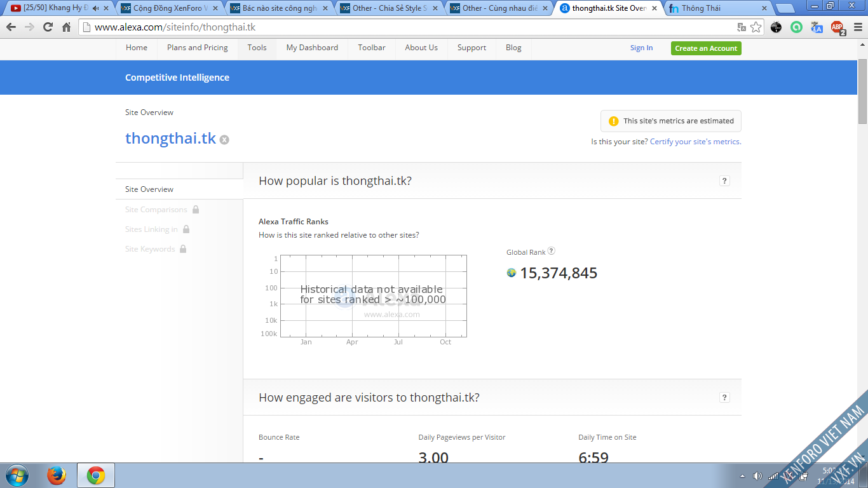The width and height of the screenshot is (868, 488).
Task: Click the translate page icon in address bar
Action: click(x=742, y=27)
